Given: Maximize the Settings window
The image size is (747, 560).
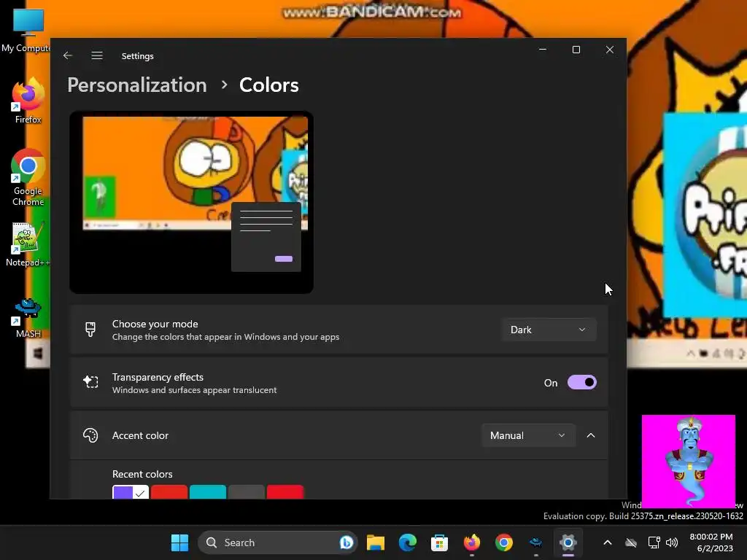Looking at the screenshot, I should click(x=576, y=50).
